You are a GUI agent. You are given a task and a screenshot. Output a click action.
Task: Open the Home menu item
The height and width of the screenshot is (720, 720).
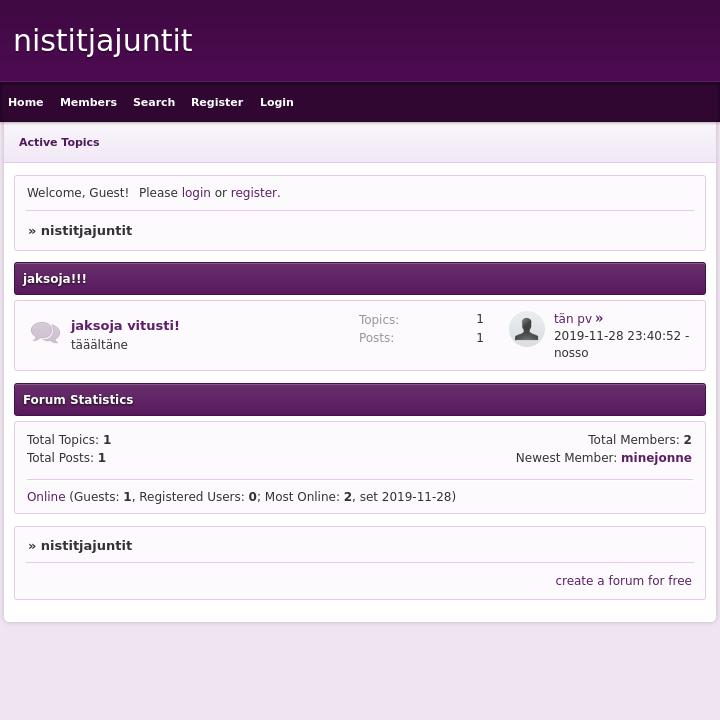(26, 102)
